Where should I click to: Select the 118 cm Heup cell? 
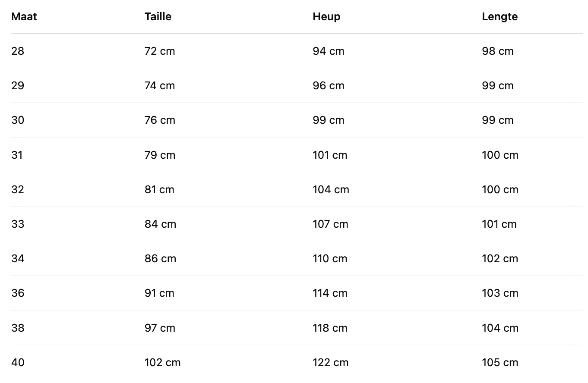pyautogui.click(x=330, y=328)
